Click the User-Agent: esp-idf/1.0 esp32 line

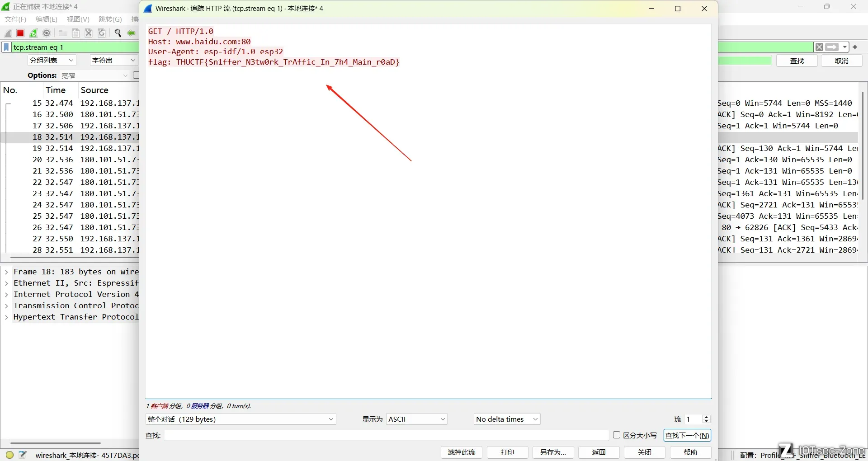coord(216,52)
